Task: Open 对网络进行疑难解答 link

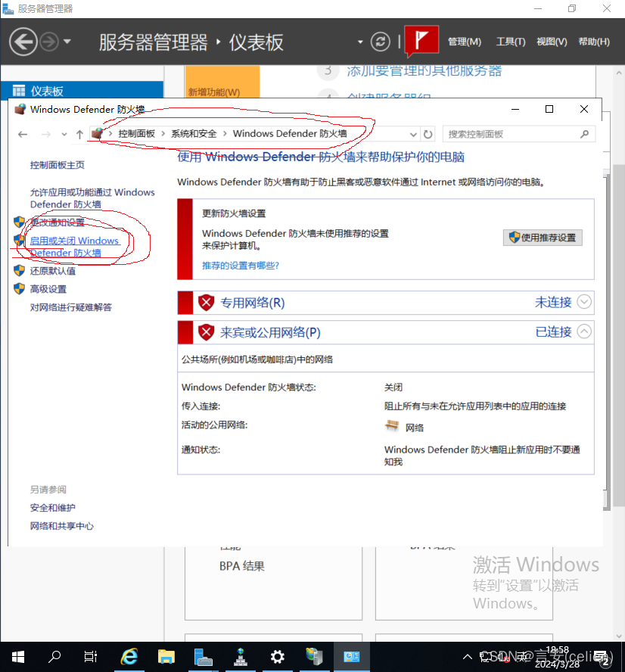Action: coord(70,307)
